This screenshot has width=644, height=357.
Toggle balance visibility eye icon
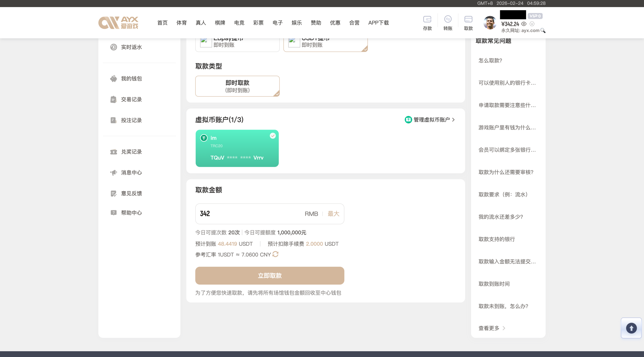coord(524,24)
